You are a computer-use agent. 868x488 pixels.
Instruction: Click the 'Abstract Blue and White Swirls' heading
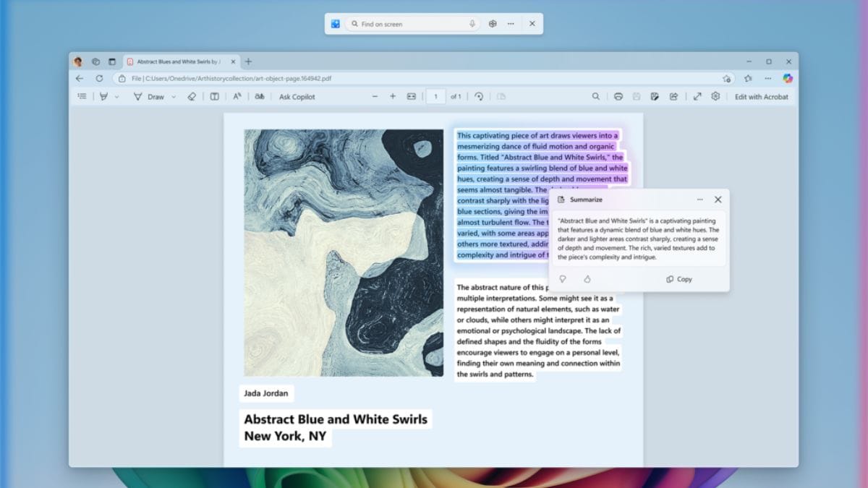(336, 419)
